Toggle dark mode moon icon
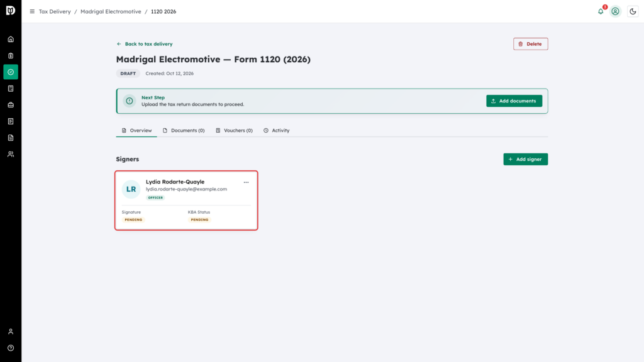This screenshot has width=644, height=362. [633, 11]
